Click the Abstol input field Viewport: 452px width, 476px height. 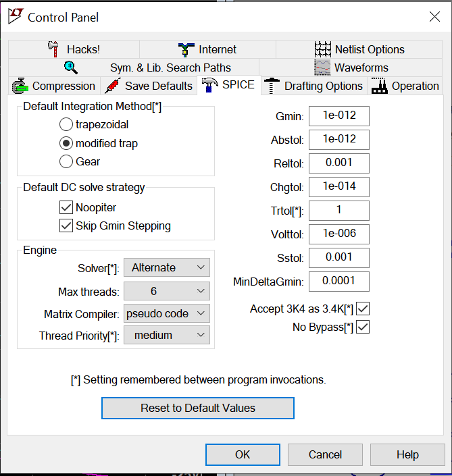(x=339, y=140)
